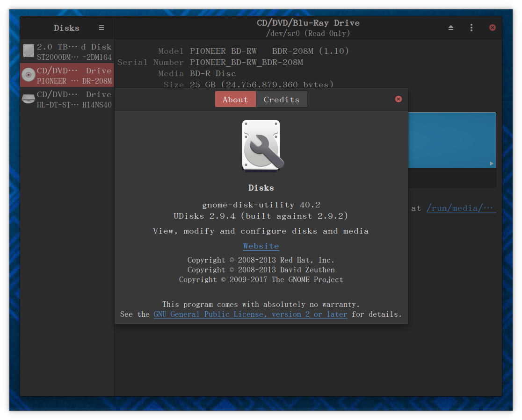Viewport: 522px width, 420px height.
Task: Click the Size value 25 GB
Action: tap(261, 85)
